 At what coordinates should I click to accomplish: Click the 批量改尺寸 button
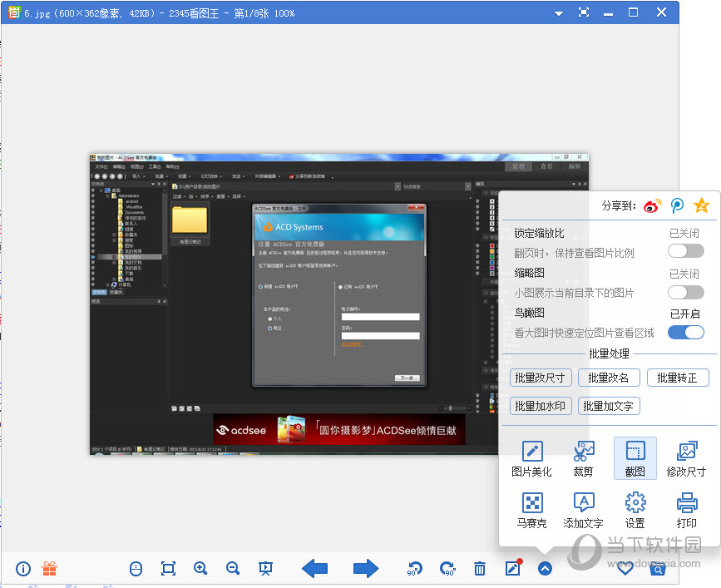pyautogui.click(x=540, y=378)
